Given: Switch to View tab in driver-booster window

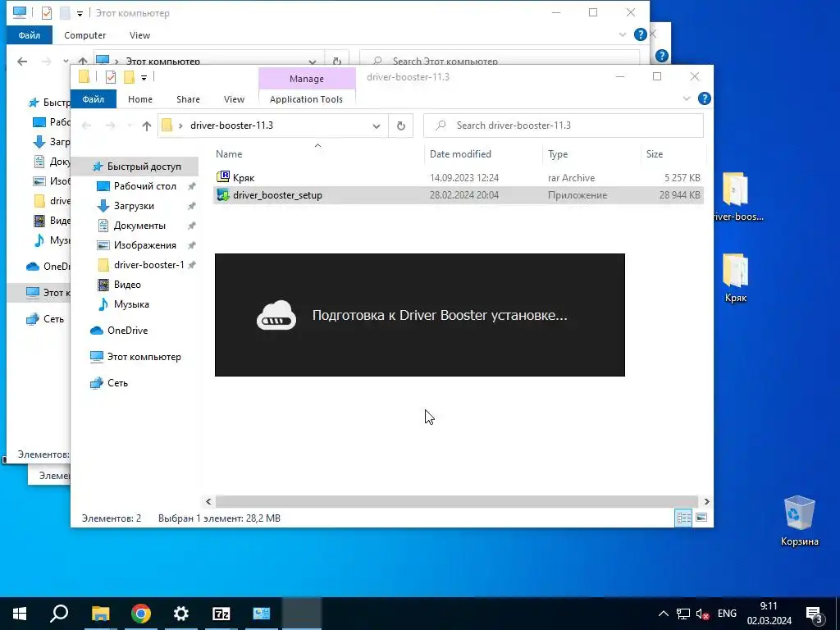Looking at the screenshot, I should pyautogui.click(x=234, y=99).
